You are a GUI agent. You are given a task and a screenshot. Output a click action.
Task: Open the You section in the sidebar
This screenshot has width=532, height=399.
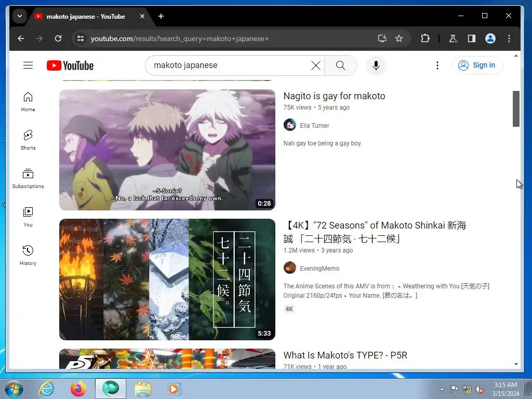pyautogui.click(x=28, y=217)
